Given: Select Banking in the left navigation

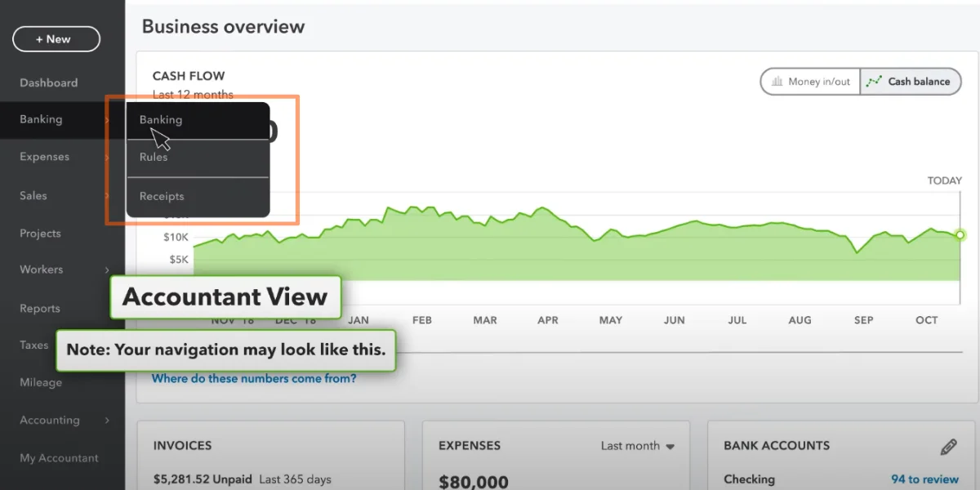Looking at the screenshot, I should click(41, 119).
